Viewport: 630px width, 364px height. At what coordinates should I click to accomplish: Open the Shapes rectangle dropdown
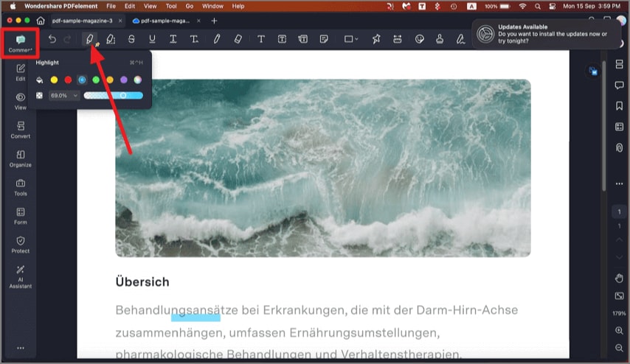click(350, 39)
